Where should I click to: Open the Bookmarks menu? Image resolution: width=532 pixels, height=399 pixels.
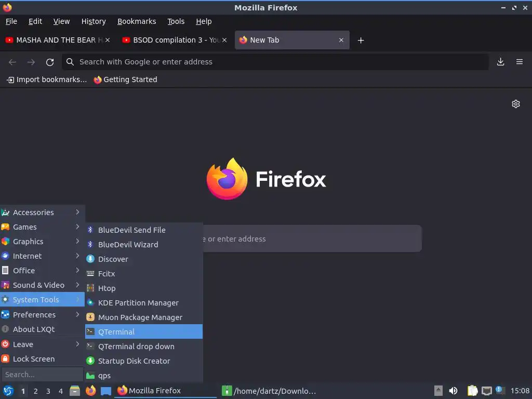coord(137,21)
